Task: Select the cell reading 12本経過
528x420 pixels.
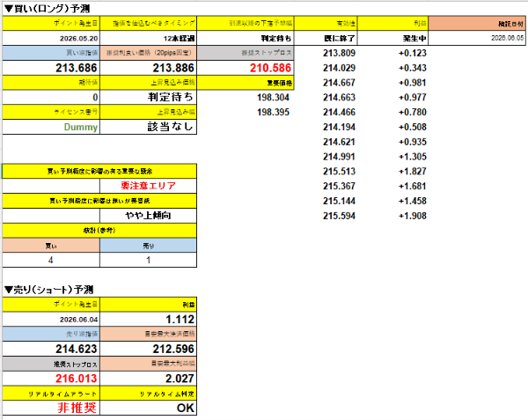Action: 149,38
